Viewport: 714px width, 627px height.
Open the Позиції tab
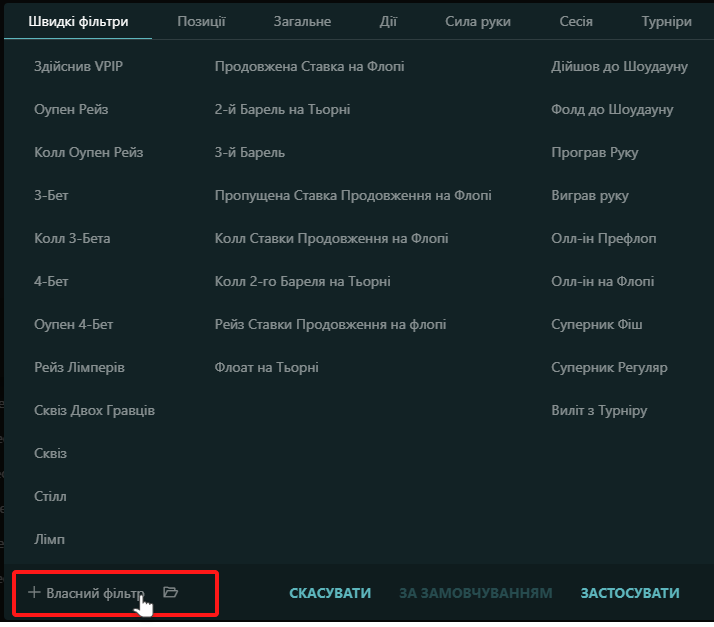pos(201,21)
